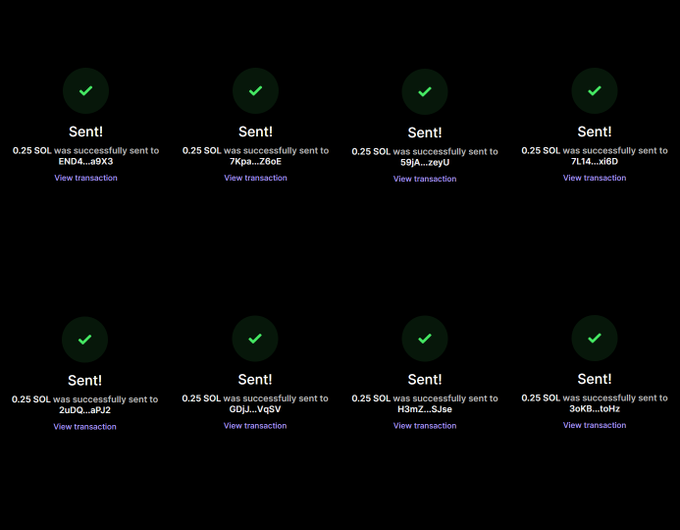
Task: Click the Sent! heading above 2uDQ...aPJ2
Action: click(85, 380)
